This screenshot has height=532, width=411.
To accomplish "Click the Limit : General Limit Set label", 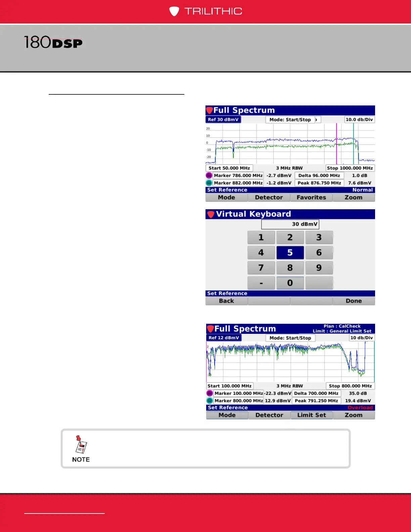I will point(342,331).
